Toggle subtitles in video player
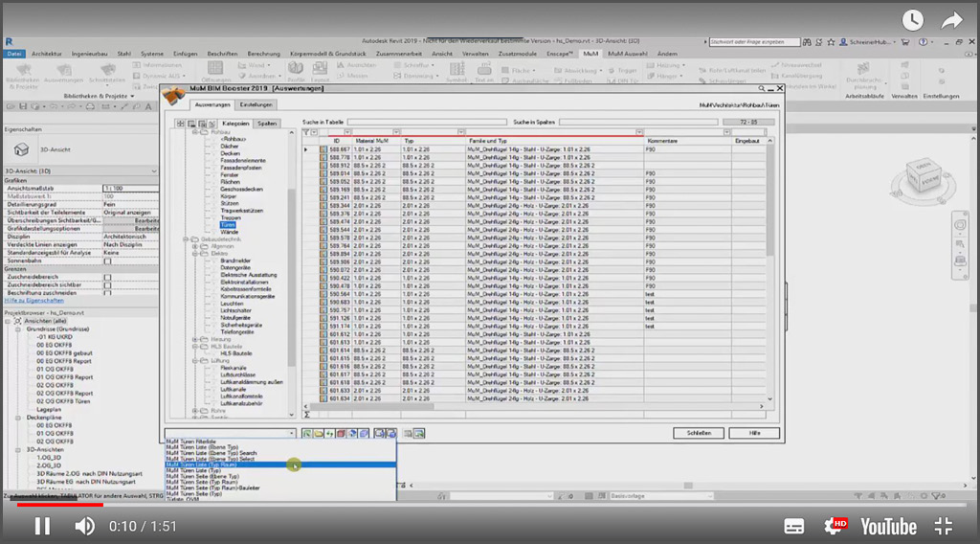Screen dimensions: 980x544 pos(794,526)
